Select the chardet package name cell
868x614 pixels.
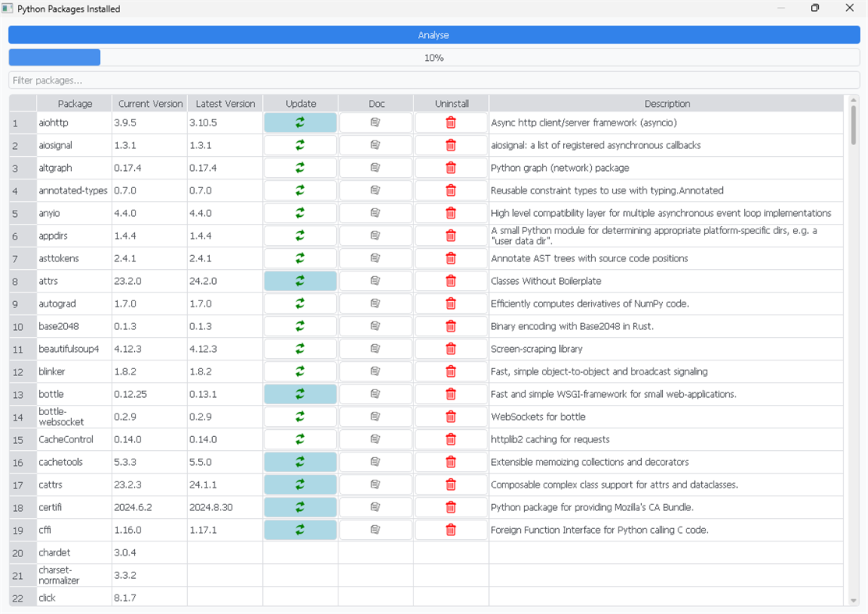point(74,552)
